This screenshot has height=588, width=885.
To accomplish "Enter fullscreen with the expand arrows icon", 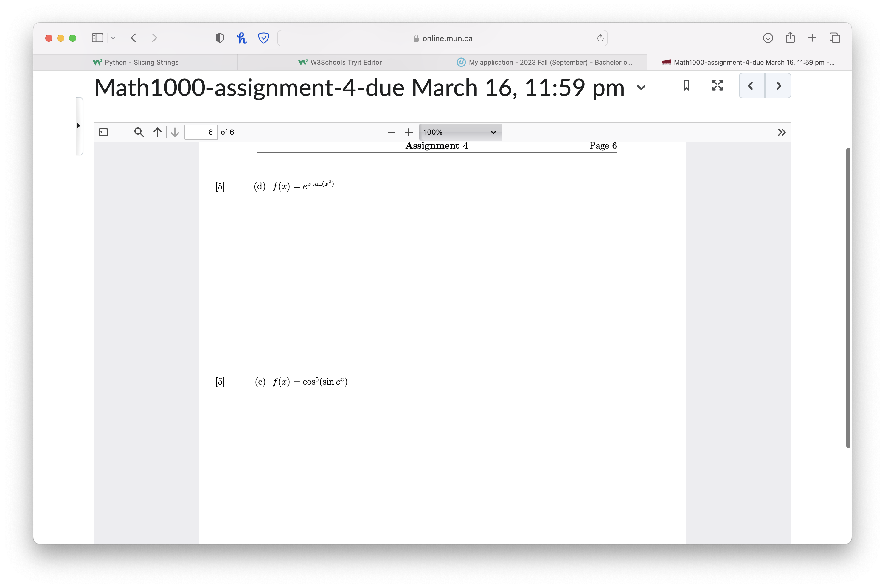I will click(717, 85).
